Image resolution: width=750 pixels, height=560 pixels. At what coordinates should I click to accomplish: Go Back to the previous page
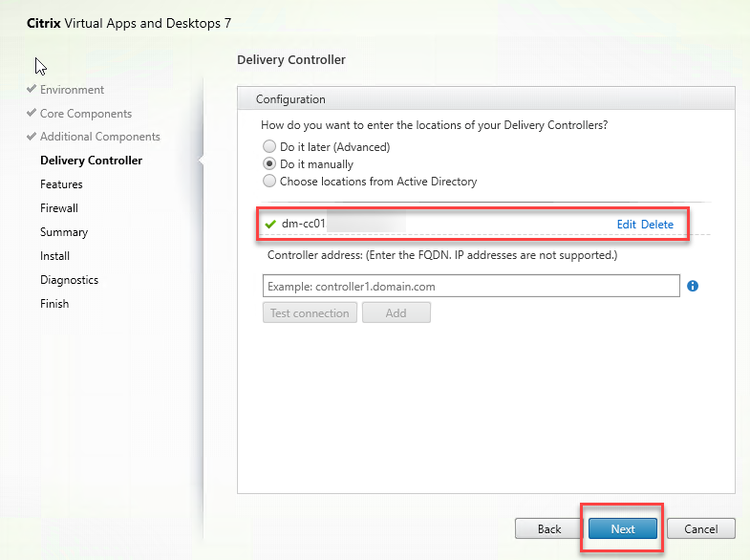click(x=548, y=528)
